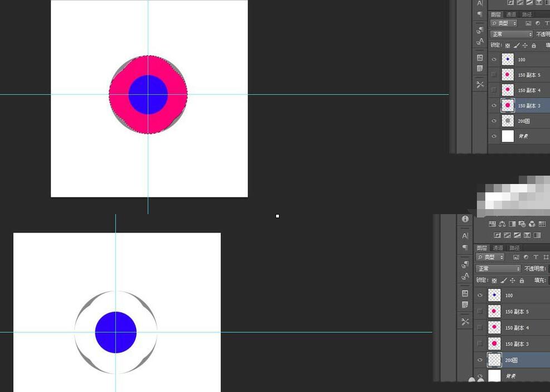The width and height of the screenshot is (550, 392).
Task: Click the lock transparent pixels icon
Action: pyautogui.click(x=495, y=280)
